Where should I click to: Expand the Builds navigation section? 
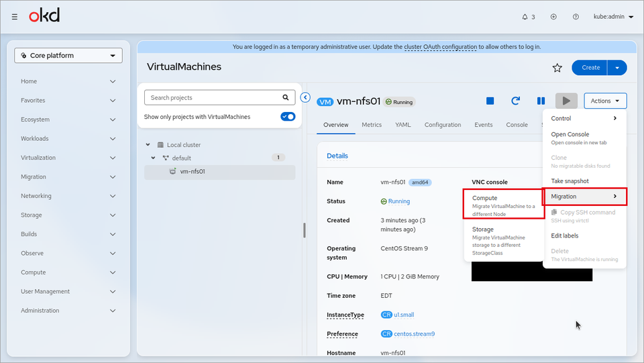pos(68,234)
